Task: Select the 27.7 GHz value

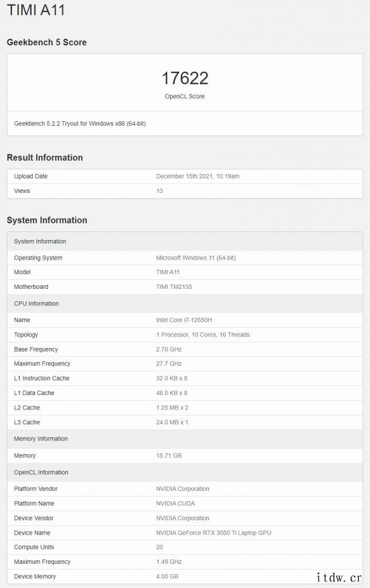Action: point(169,363)
